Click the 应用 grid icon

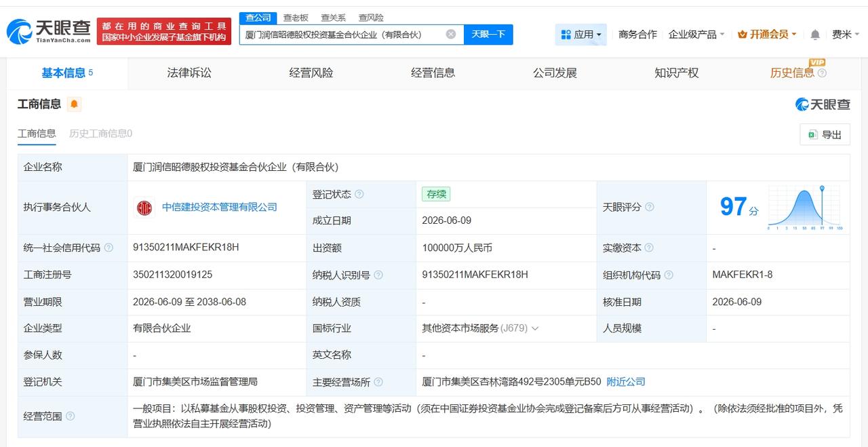pyautogui.click(x=566, y=35)
